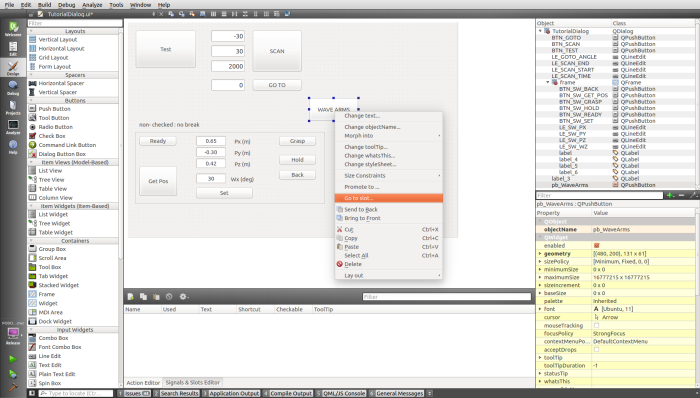700x398 pixels.
Task: Switch to Edit mode in sidebar
Action: pyautogui.click(x=13, y=48)
